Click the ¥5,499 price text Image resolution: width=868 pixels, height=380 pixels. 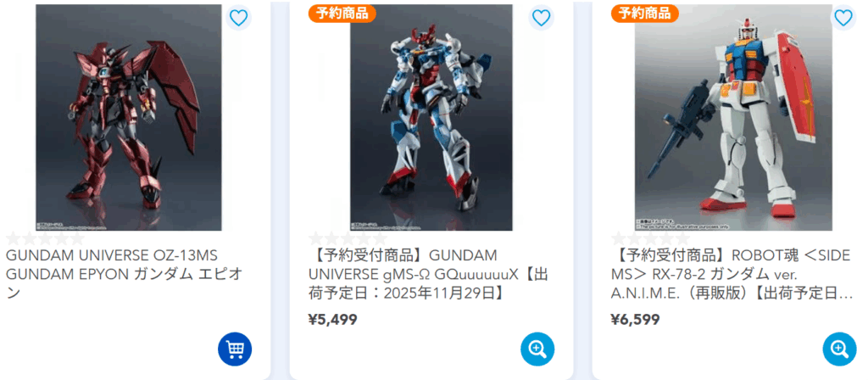pyautogui.click(x=332, y=320)
